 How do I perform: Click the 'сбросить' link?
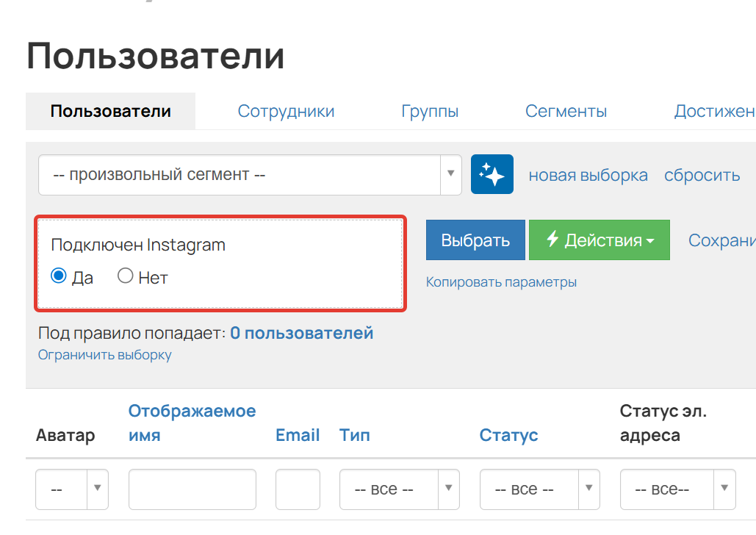pos(702,175)
